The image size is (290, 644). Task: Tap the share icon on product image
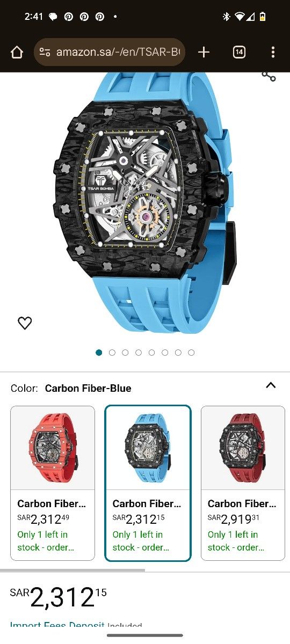[x=269, y=76]
